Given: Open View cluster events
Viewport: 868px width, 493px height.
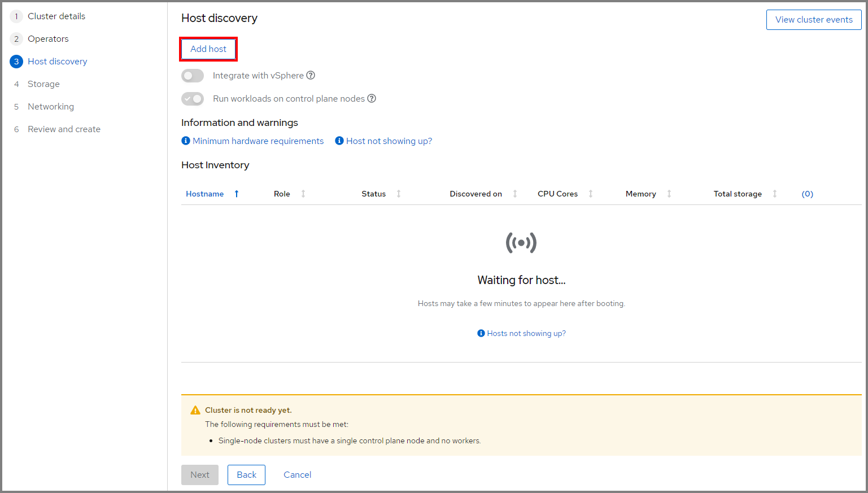Looking at the screenshot, I should click(814, 19).
